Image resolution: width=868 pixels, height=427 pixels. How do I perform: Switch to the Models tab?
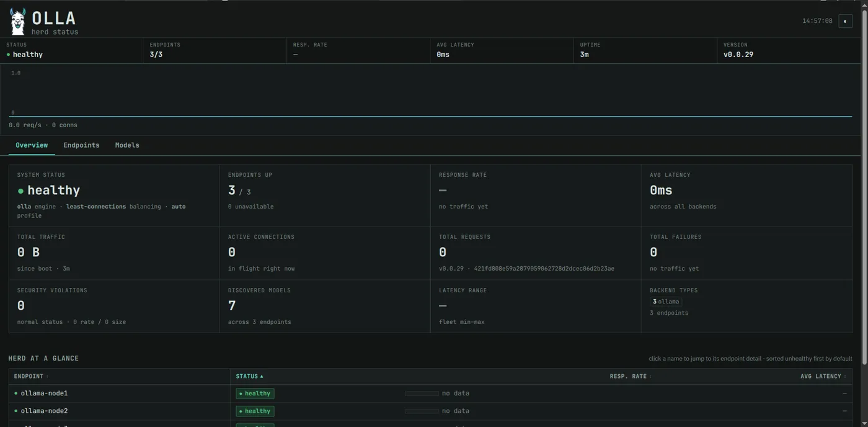click(x=127, y=145)
